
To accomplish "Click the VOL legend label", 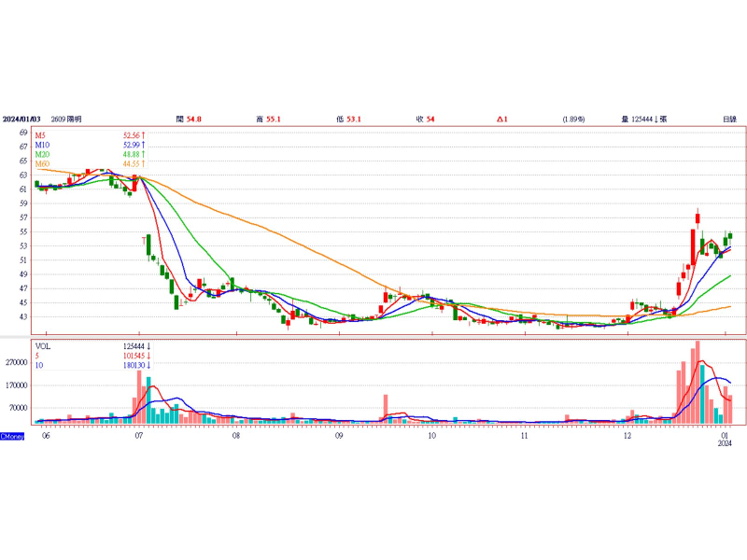I will [x=42, y=346].
